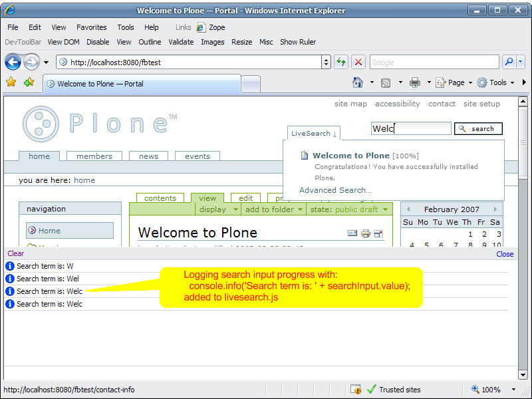Viewport: 532px width, 399px height.
Task: Open the Favorites menu
Action: click(x=91, y=27)
